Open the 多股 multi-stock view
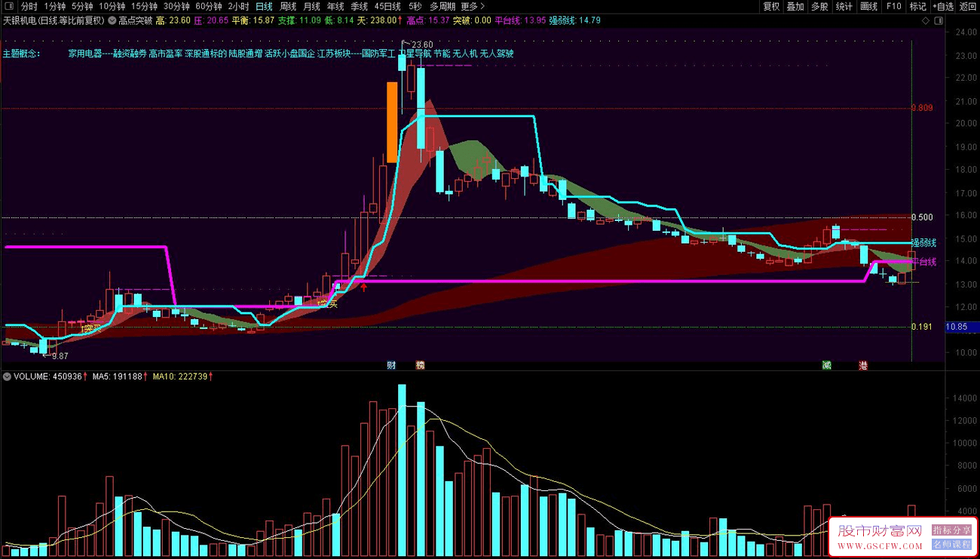This screenshot has width=980, height=559. [820, 6]
